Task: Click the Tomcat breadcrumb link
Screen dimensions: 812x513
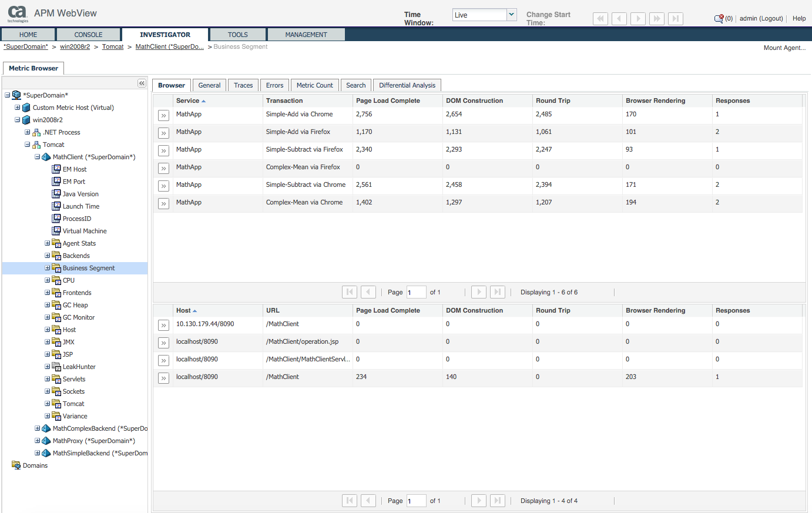Action: coord(113,46)
